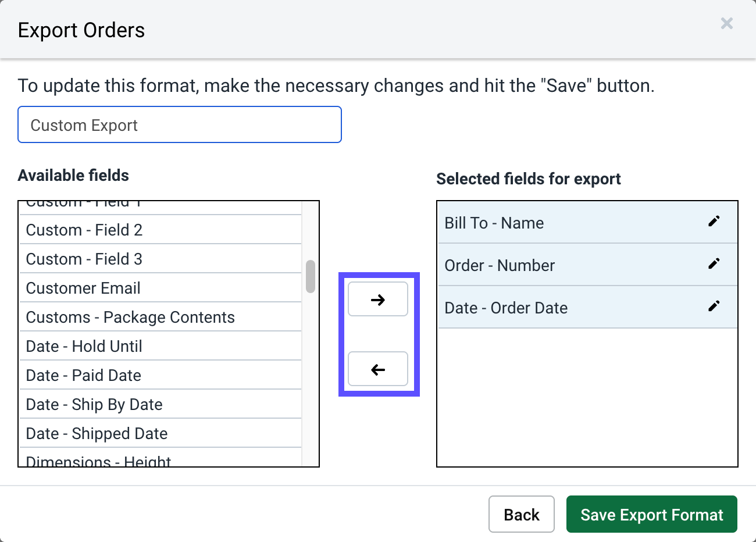Choose Date - Ship By Date field
The height and width of the screenshot is (542, 756).
pyautogui.click(x=161, y=404)
